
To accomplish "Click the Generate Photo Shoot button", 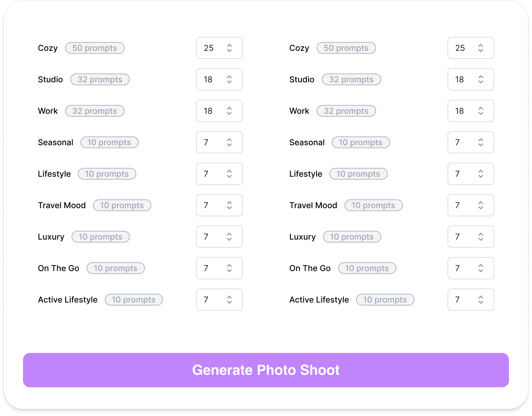I will coord(266,370).
